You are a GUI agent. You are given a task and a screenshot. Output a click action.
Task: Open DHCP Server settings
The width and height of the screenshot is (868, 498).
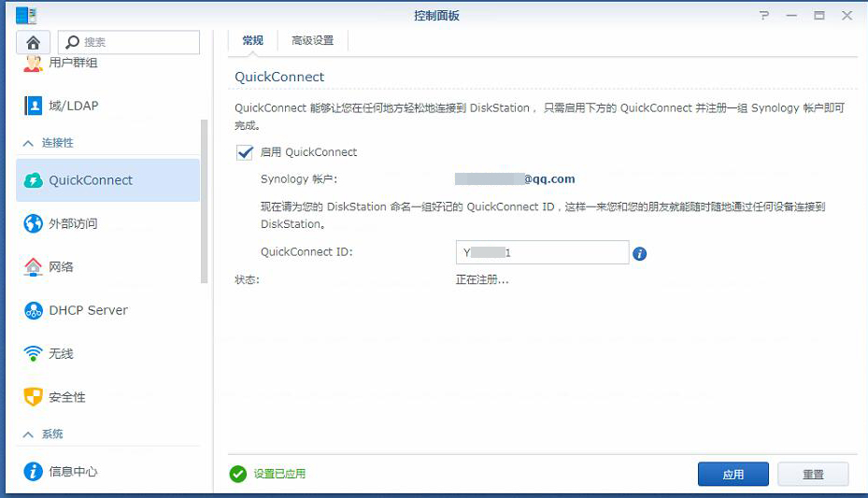pyautogui.click(x=107, y=310)
